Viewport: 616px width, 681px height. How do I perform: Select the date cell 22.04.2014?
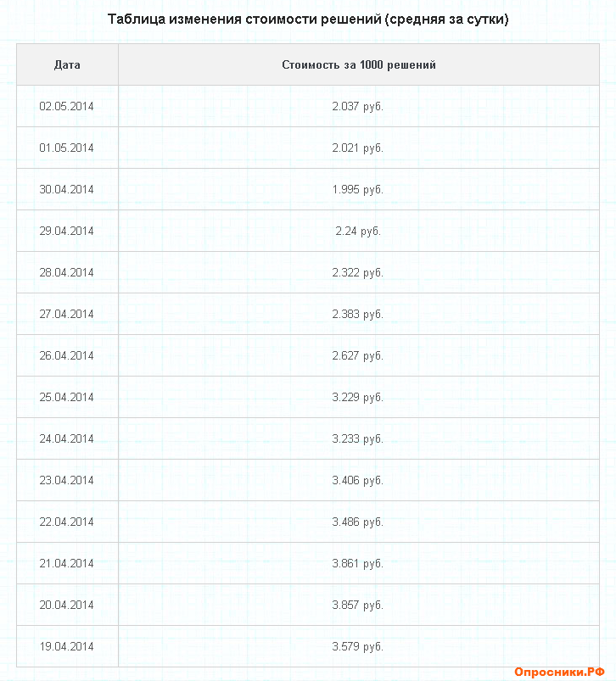click(x=67, y=522)
